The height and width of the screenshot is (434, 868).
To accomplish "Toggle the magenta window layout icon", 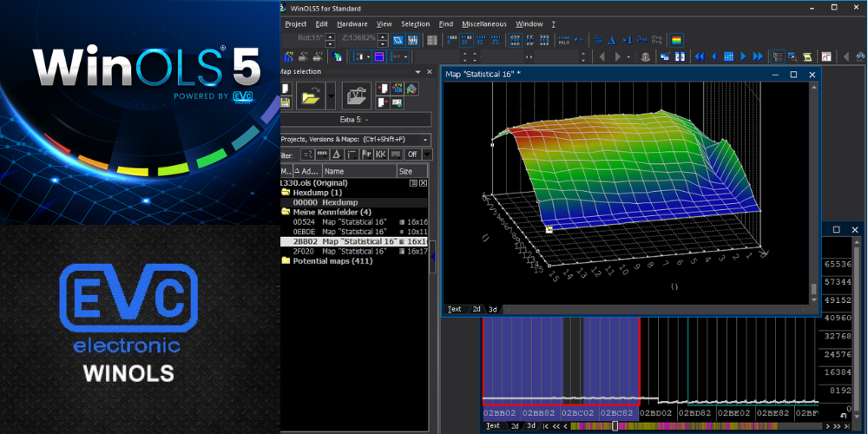I will click(x=379, y=56).
